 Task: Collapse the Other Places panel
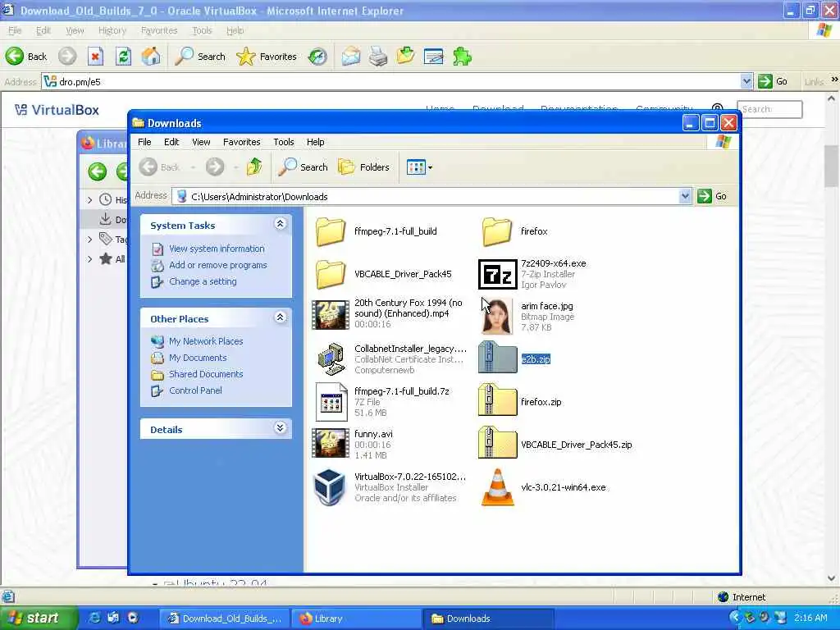(281, 317)
